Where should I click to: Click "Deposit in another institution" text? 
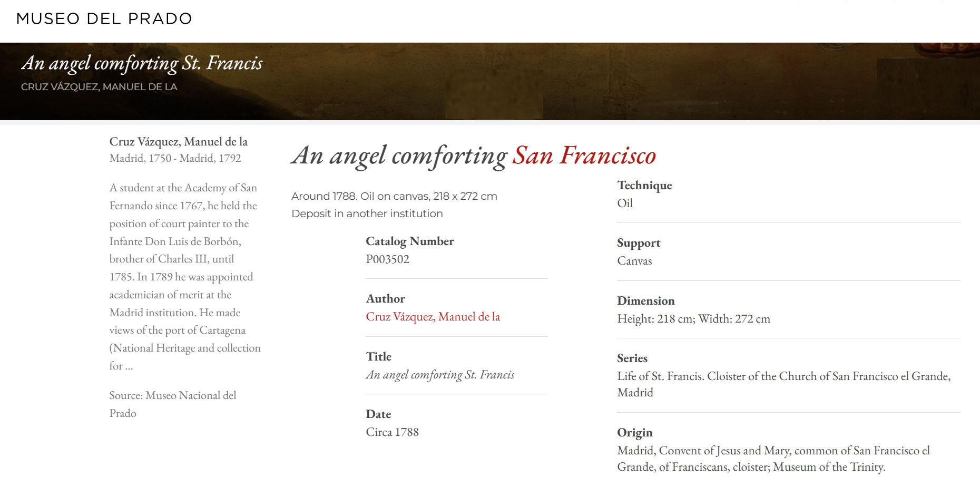point(367,213)
